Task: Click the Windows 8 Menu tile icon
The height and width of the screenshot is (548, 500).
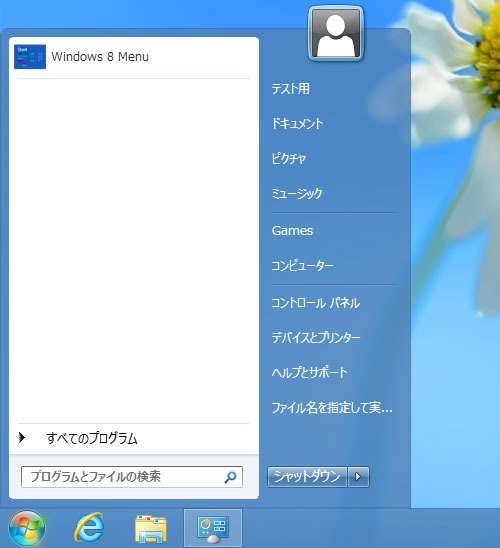Action: [x=30, y=57]
